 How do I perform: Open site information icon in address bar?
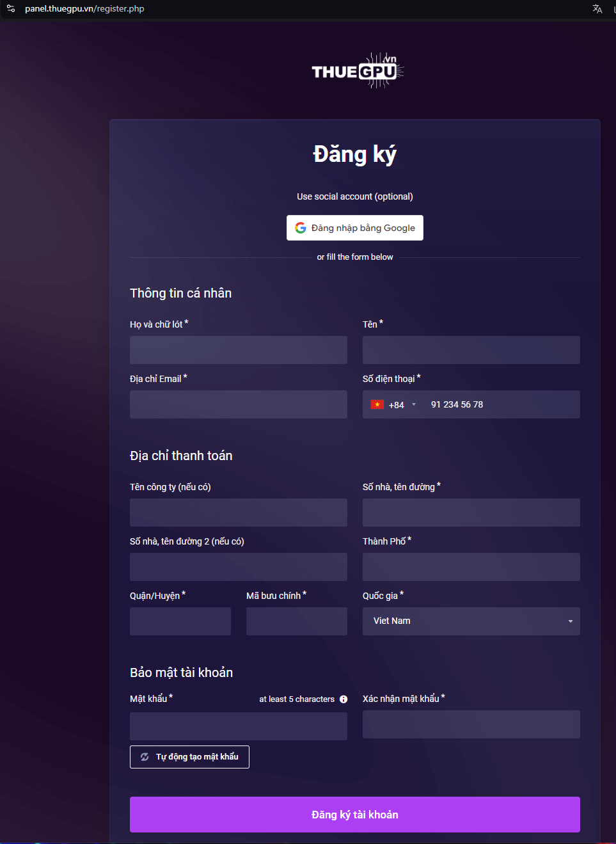point(11,9)
